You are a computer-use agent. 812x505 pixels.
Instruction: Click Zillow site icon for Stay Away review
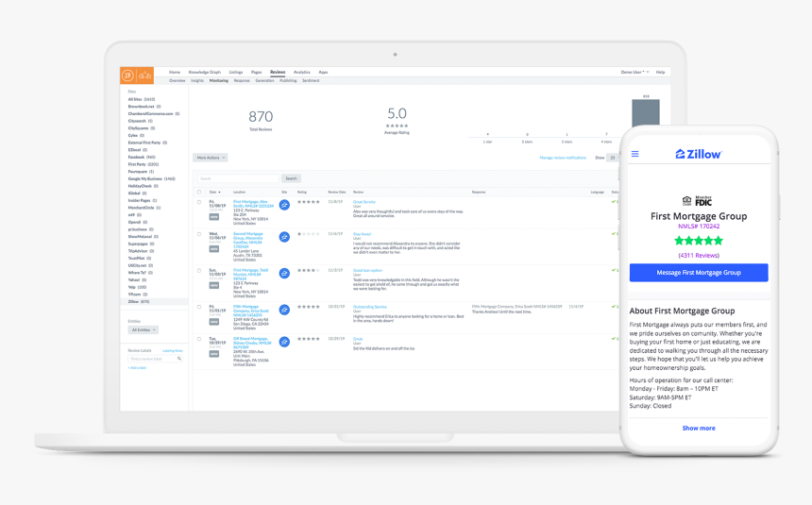click(x=284, y=237)
